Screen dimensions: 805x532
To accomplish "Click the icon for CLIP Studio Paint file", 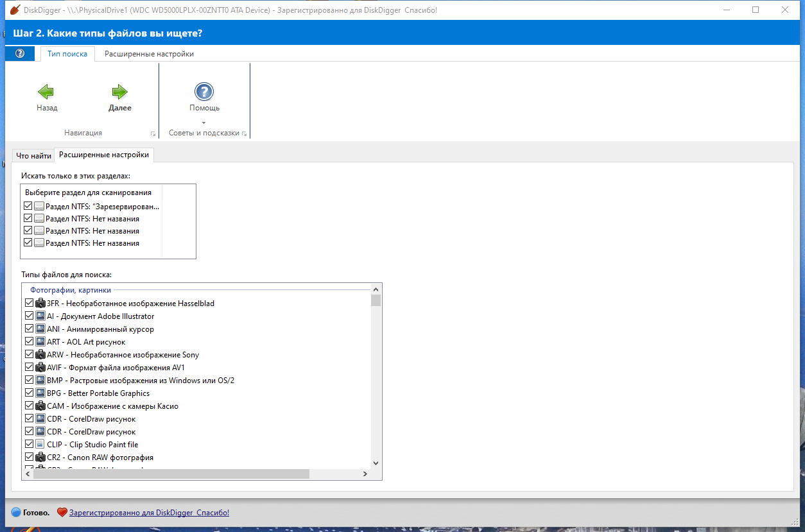I will [40, 444].
